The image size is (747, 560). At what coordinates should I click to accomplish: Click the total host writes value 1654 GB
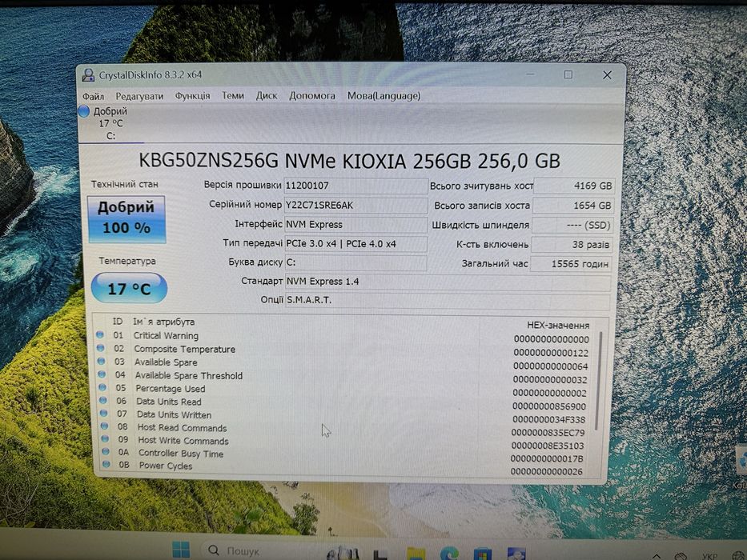click(x=573, y=206)
